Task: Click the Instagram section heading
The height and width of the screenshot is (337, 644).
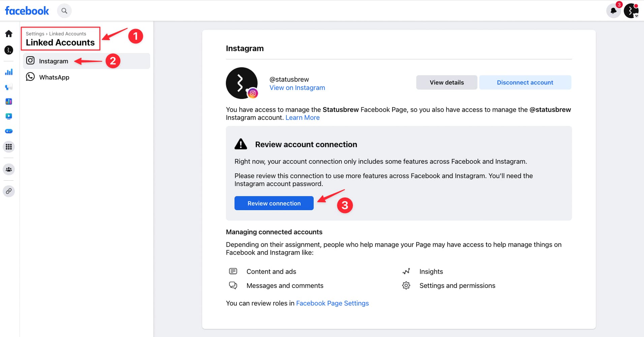Action: pyautogui.click(x=245, y=49)
